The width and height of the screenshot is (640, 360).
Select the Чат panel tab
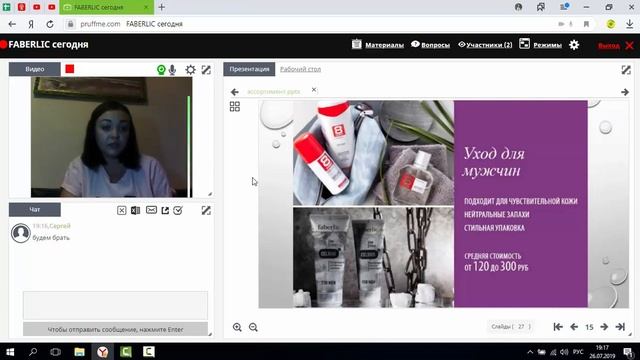[x=35, y=209]
